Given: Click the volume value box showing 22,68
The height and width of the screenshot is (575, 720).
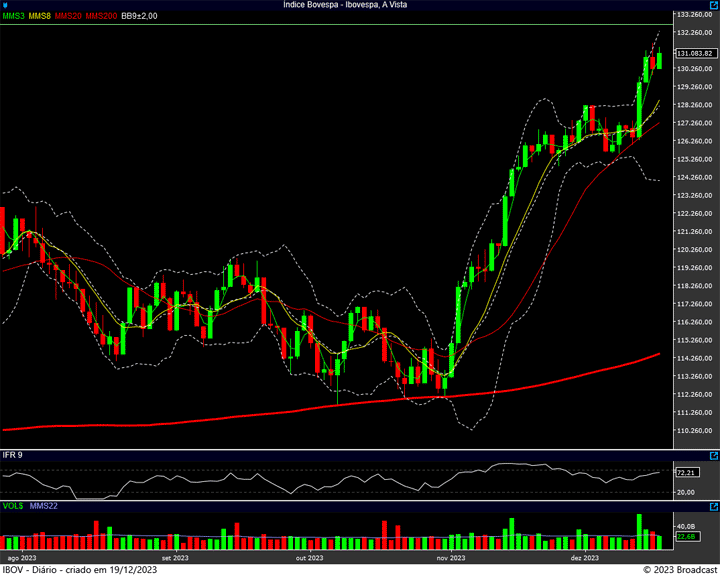Looking at the screenshot, I should point(686,537).
